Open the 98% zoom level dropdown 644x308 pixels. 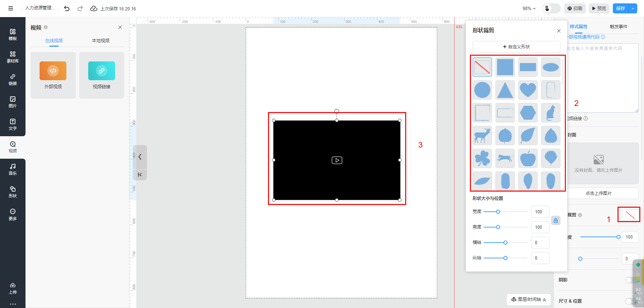529,8
